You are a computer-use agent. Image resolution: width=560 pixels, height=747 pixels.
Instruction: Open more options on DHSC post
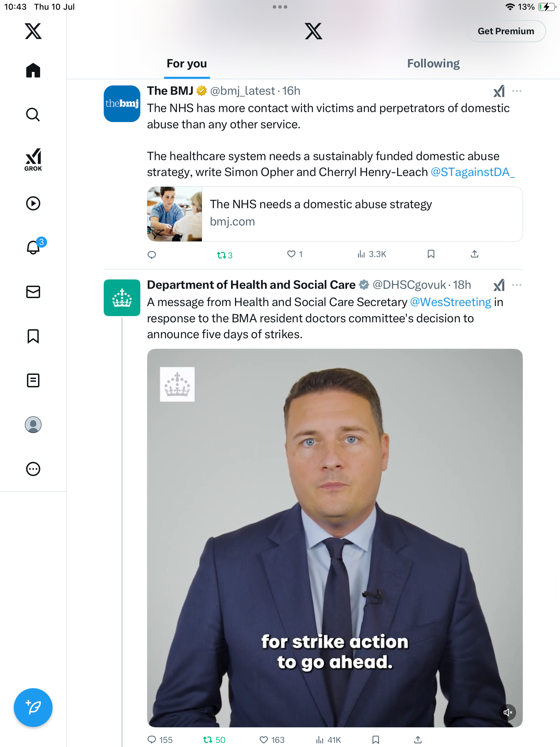click(x=517, y=285)
